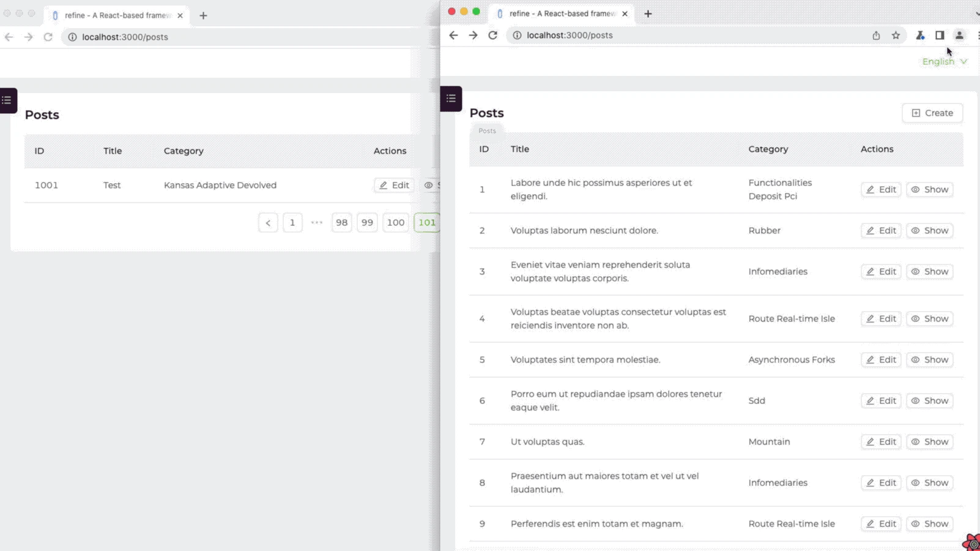Screen dimensions: 980x551
Task: Click the address bar showing localhost:3000/posts
Action: tap(569, 35)
